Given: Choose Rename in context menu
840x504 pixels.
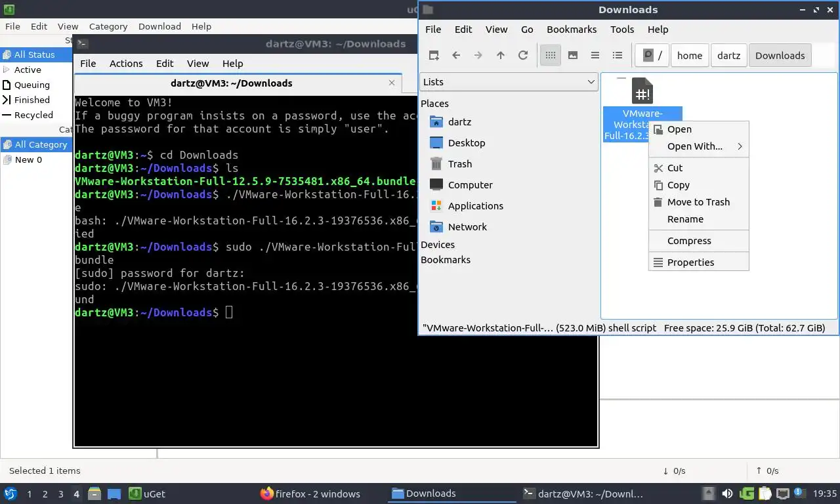Looking at the screenshot, I should pos(698,219).
